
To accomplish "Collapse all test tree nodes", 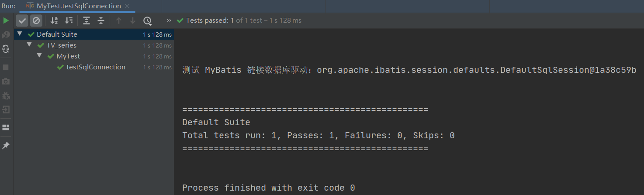I will (101, 21).
